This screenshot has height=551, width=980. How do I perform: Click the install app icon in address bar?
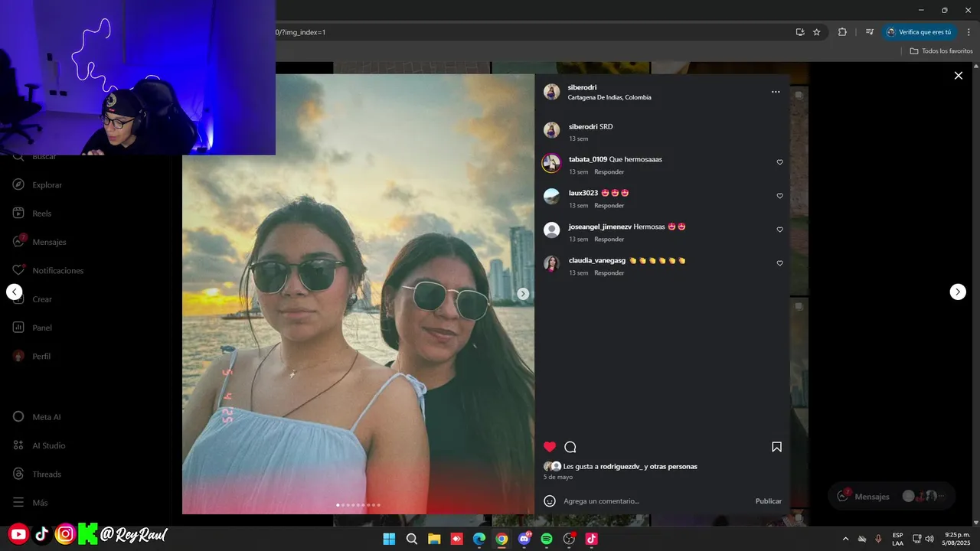(800, 32)
